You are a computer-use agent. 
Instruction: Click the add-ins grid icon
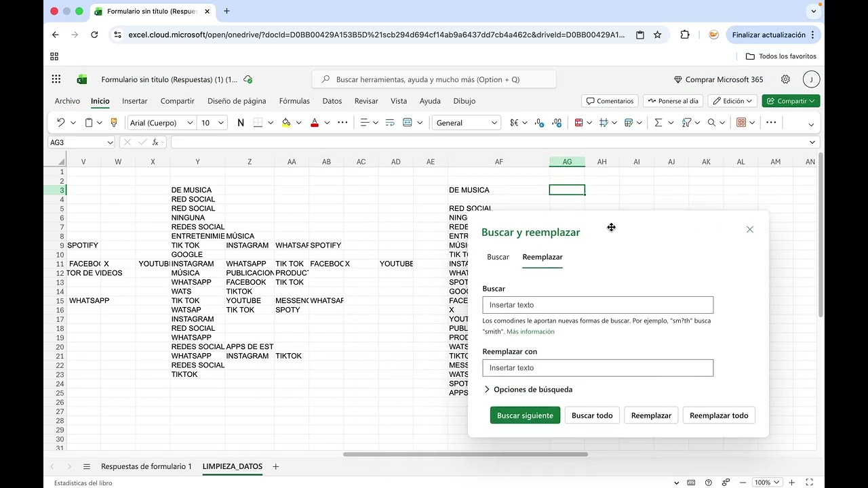coord(741,123)
